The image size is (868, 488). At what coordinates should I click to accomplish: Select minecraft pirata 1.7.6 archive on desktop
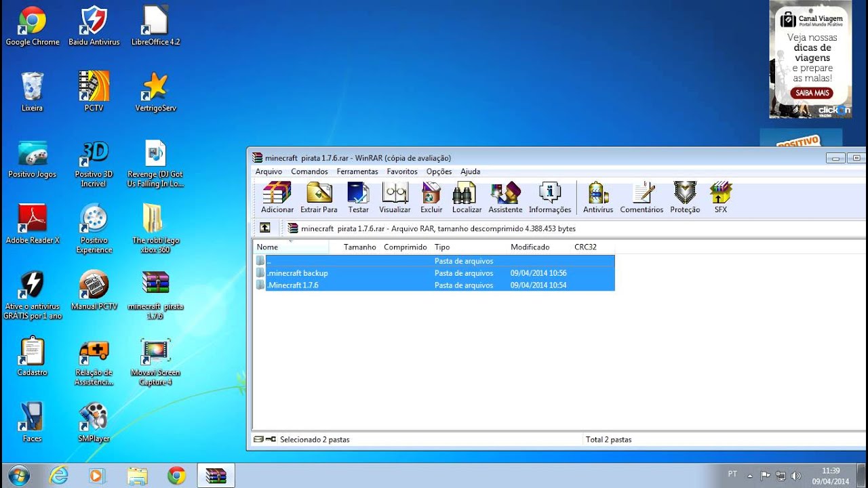coord(155,295)
